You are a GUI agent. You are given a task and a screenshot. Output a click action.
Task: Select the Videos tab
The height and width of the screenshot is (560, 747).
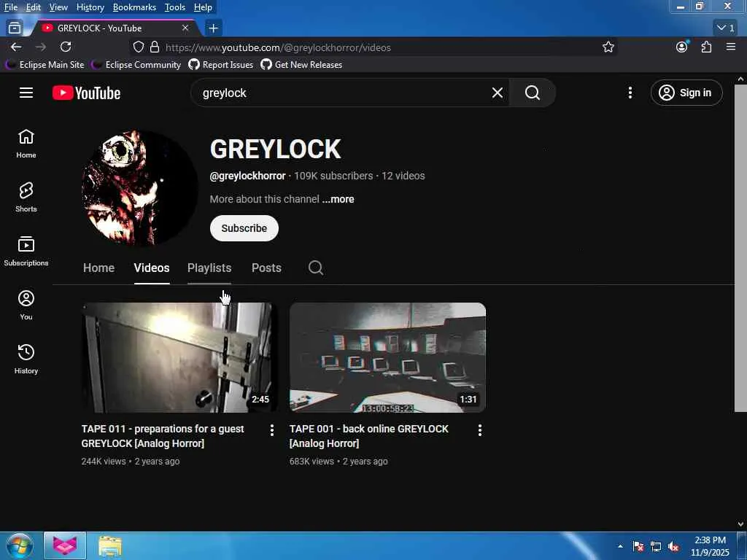(152, 268)
